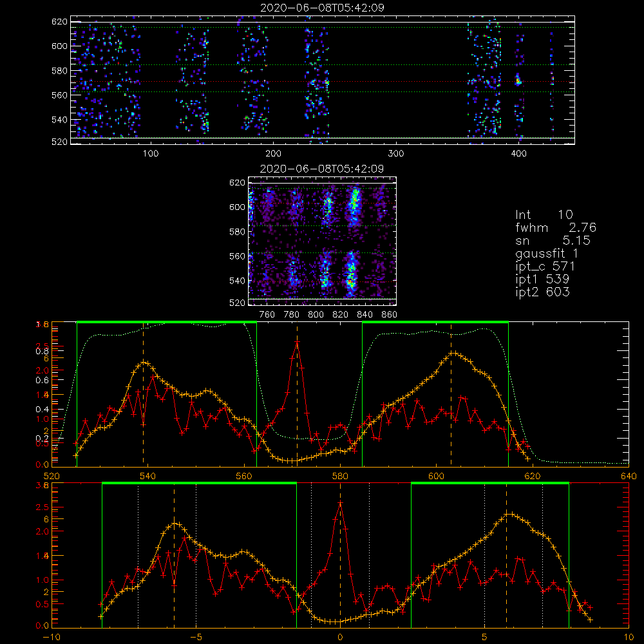
Task: Click x-axis label 560 of third profile plot
Action: coord(244,477)
